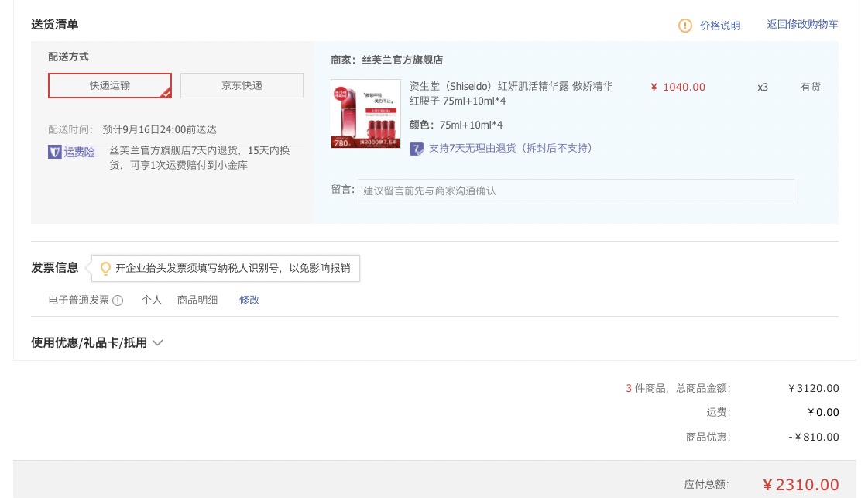Click the lightbulb tip icon in invoice notice

(105, 269)
